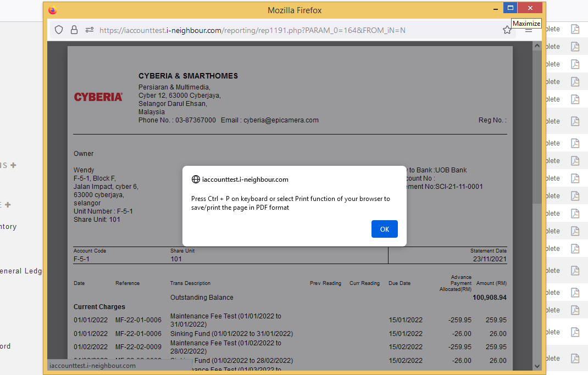Image resolution: width=588 pixels, height=375 pixels.
Task: Click the red CYBERIA logo in the report
Action: [x=98, y=97]
